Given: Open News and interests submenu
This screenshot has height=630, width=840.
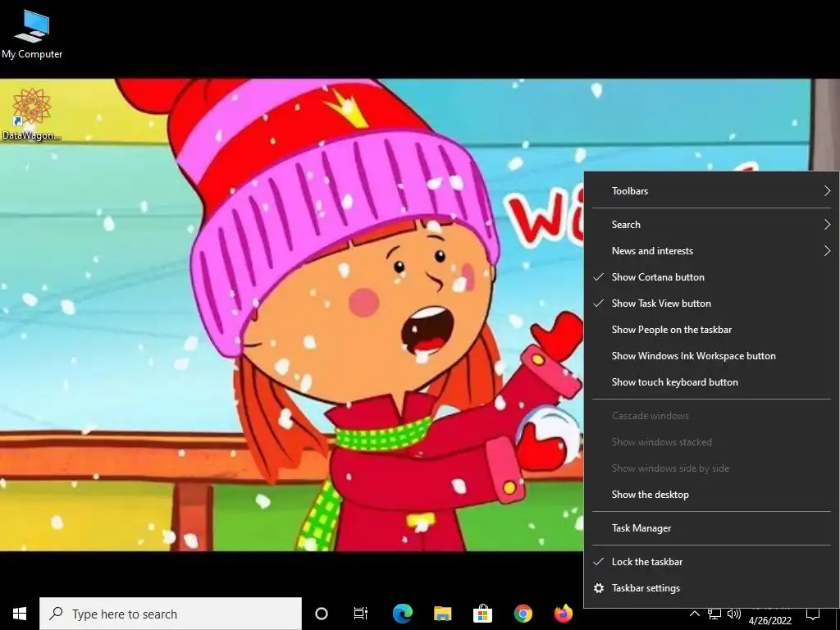Looking at the screenshot, I should coord(711,251).
